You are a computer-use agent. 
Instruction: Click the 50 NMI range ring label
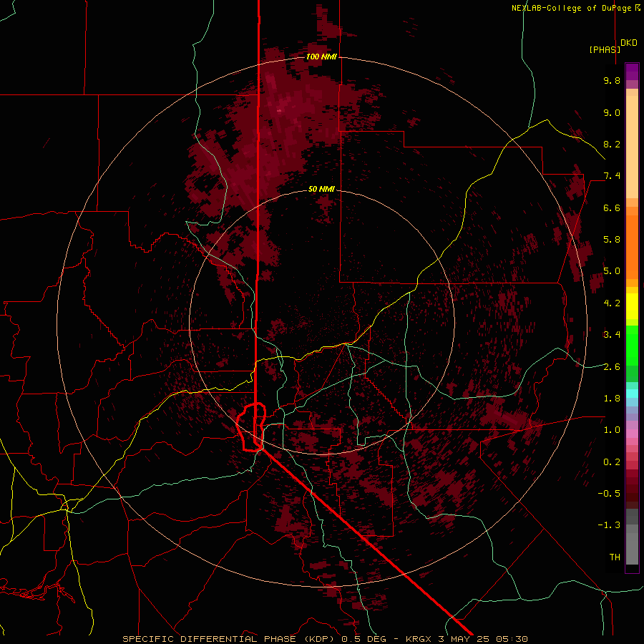click(x=321, y=189)
